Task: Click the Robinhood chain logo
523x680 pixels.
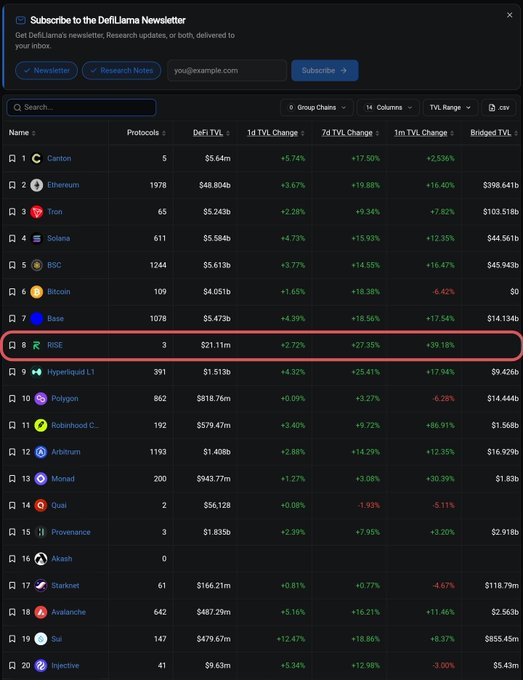Action: point(41,425)
